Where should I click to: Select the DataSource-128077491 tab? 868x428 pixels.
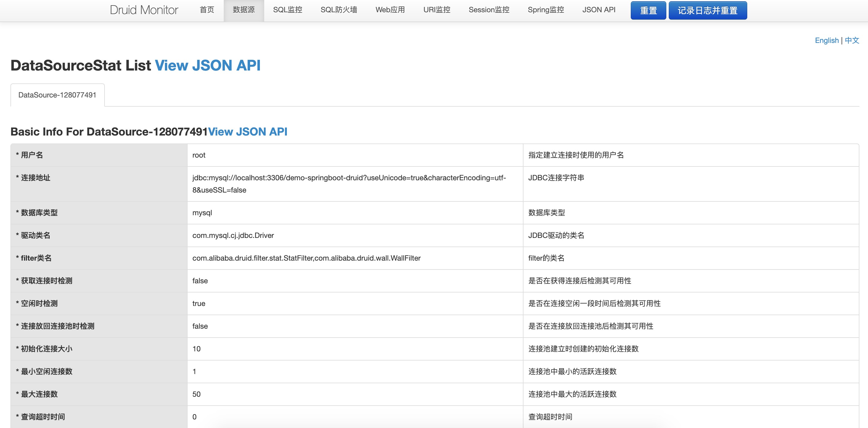pos(57,95)
